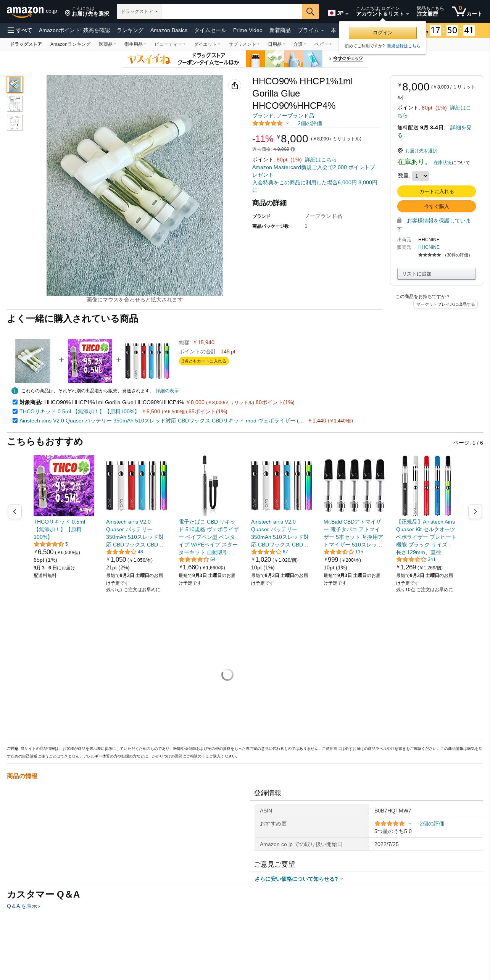This screenshot has height=980, width=490.
Task: Click the カートに入れる button
Action: tap(437, 192)
